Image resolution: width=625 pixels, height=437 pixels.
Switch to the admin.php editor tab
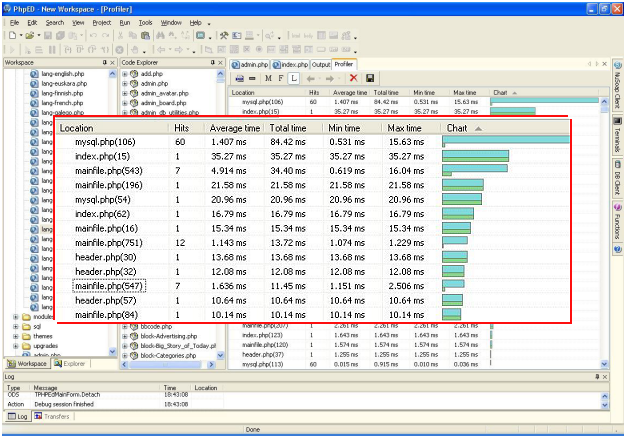click(x=250, y=65)
